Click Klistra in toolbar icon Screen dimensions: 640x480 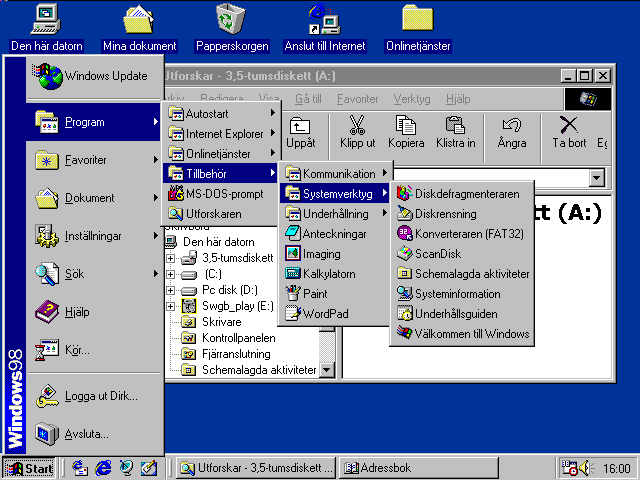(456, 133)
